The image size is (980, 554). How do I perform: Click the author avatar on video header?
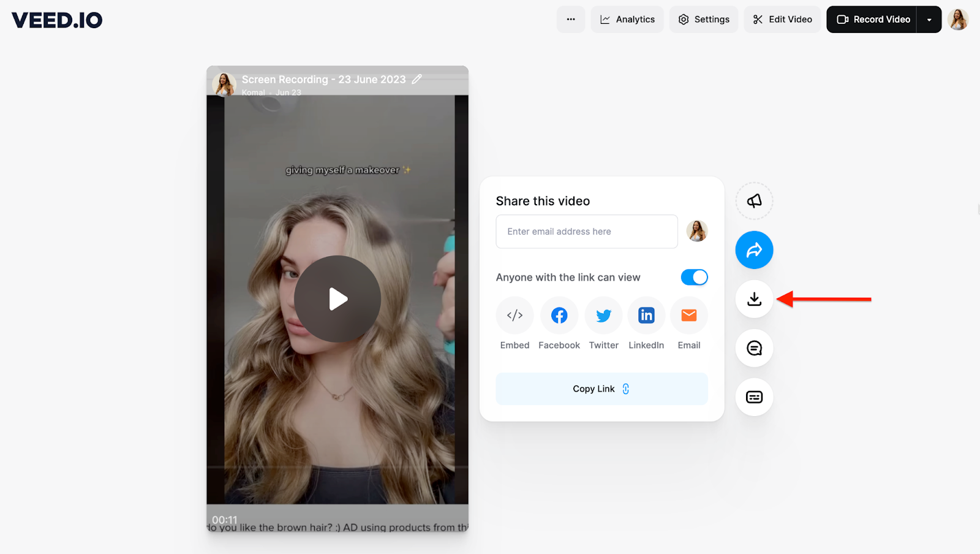click(x=224, y=84)
